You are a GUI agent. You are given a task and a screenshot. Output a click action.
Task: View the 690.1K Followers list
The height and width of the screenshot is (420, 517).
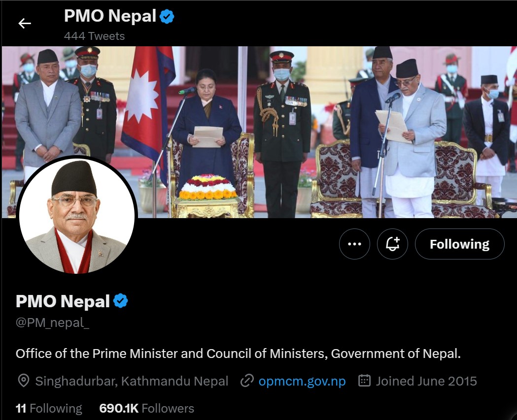click(146, 409)
